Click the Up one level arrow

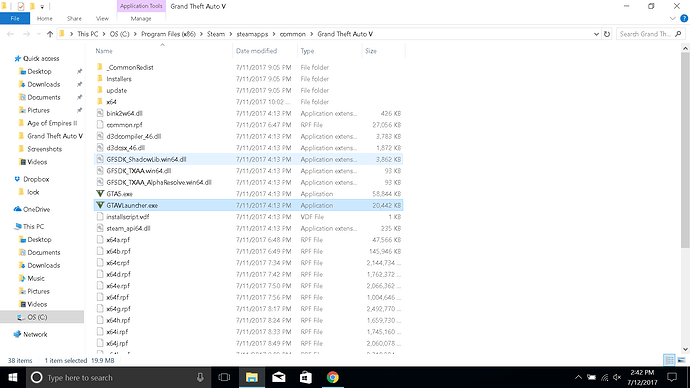[x=50, y=34]
